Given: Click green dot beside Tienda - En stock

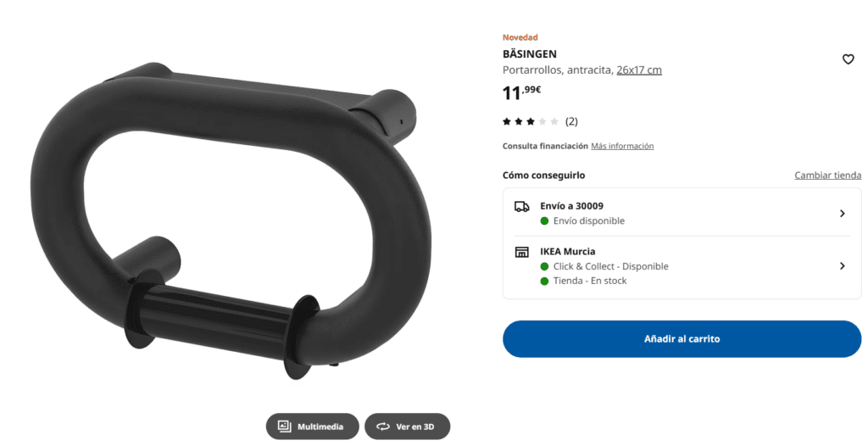Looking at the screenshot, I should pos(544,281).
